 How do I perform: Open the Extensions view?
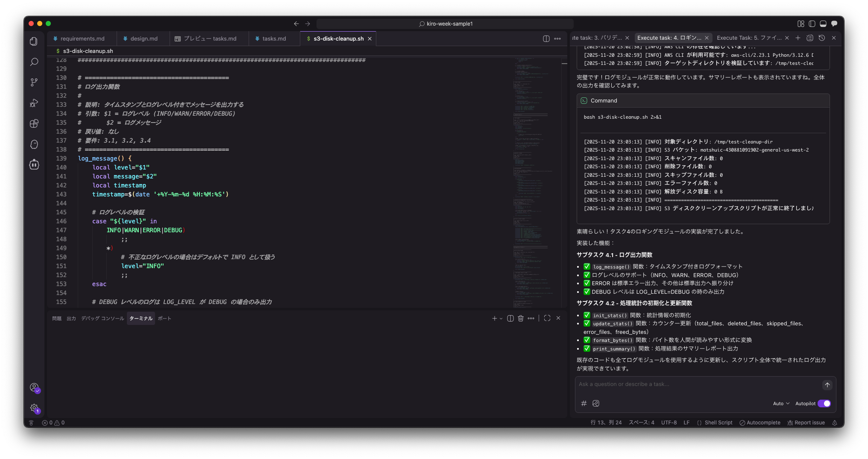[34, 124]
